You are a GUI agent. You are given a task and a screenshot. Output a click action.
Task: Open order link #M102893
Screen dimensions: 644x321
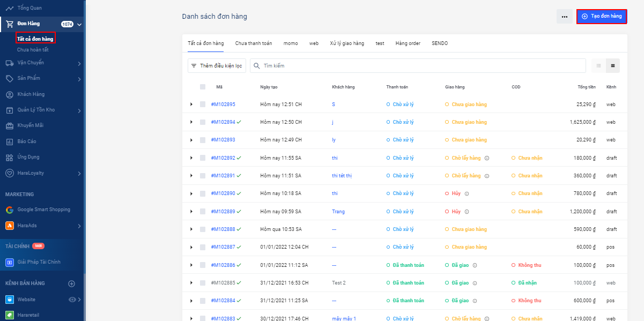pos(223,140)
